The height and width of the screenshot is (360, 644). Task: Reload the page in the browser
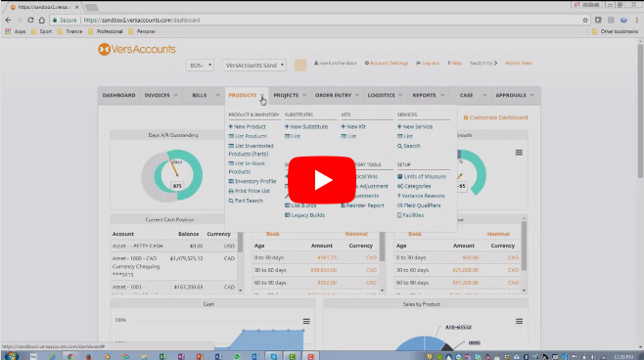pos(30,20)
